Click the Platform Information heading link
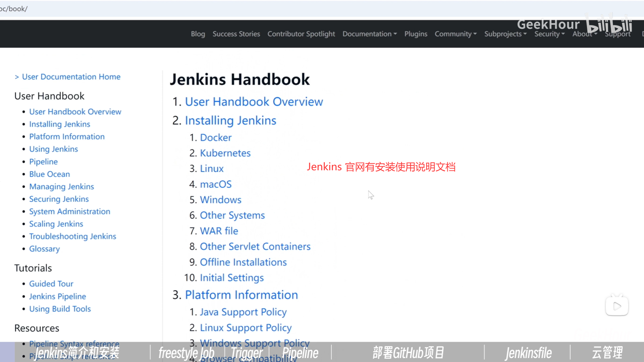 241,295
